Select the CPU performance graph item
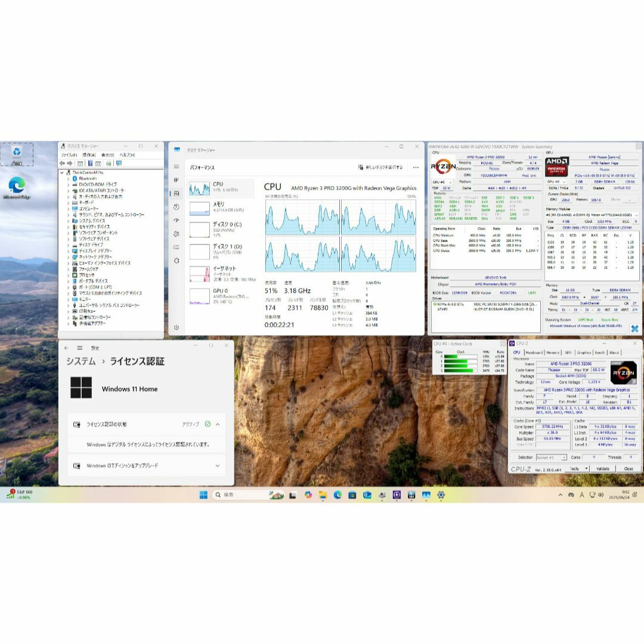Screen dimensions: 644x644 point(221,188)
